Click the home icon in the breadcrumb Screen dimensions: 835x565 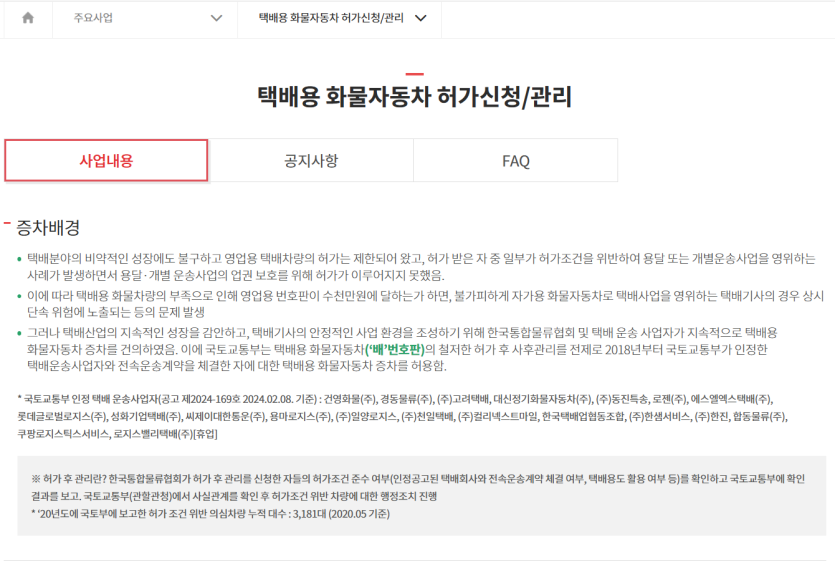27,18
